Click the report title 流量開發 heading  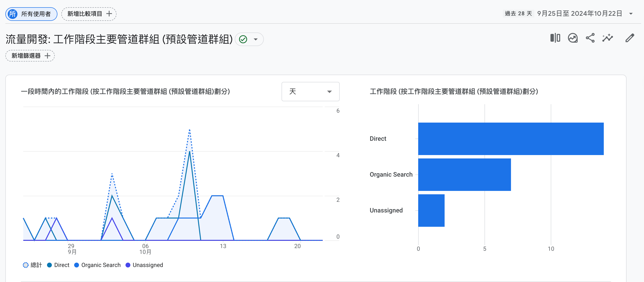pos(119,39)
